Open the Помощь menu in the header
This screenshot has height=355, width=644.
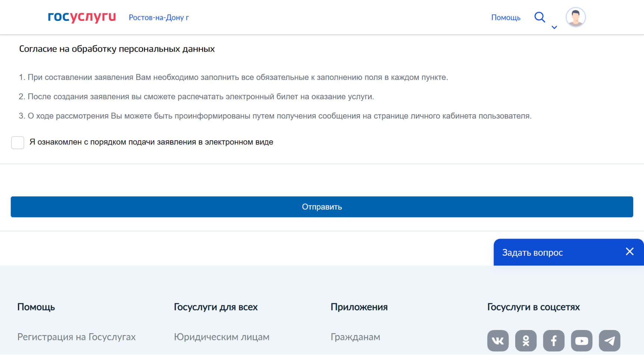tap(506, 17)
